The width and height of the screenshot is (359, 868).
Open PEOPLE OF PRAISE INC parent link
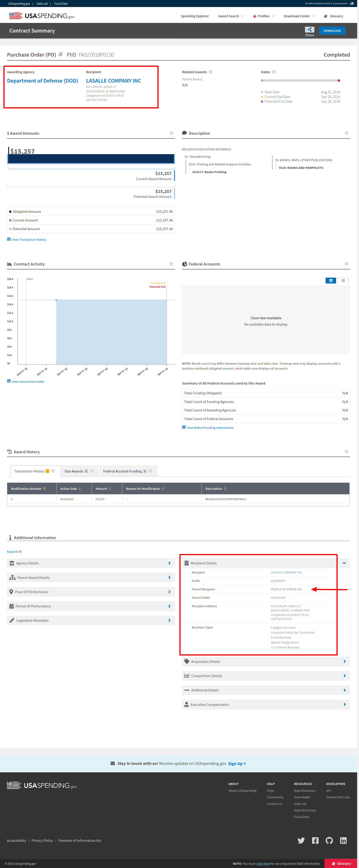pyautogui.click(x=286, y=589)
